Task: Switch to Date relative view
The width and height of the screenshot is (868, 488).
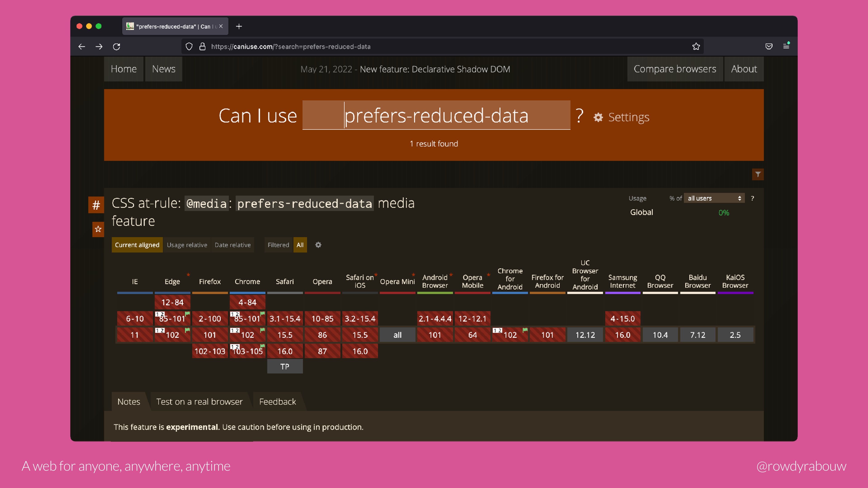Action: pyautogui.click(x=233, y=245)
